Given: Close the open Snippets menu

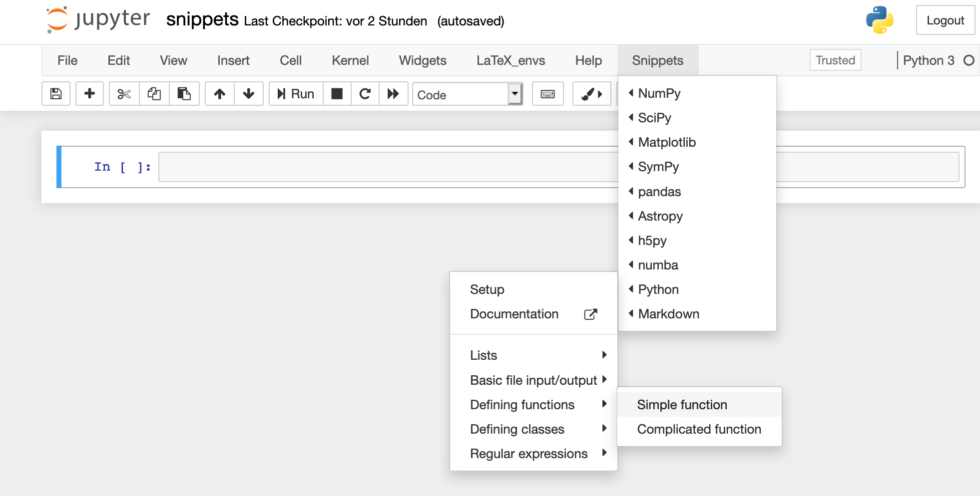Looking at the screenshot, I should pos(657,60).
